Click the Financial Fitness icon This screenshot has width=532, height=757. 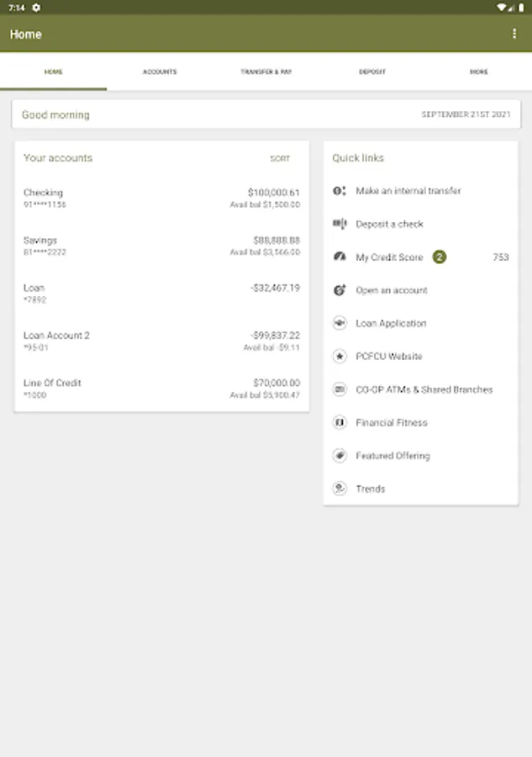point(340,422)
